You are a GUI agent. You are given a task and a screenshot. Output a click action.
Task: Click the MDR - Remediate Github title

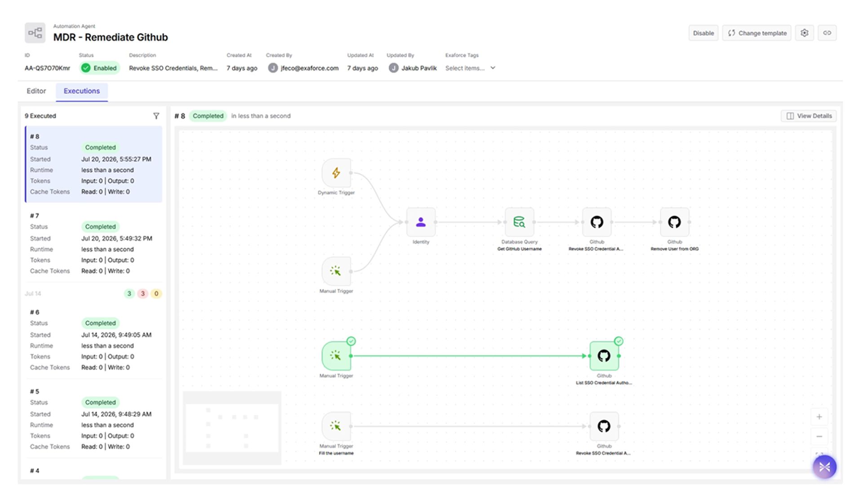point(111,37)
